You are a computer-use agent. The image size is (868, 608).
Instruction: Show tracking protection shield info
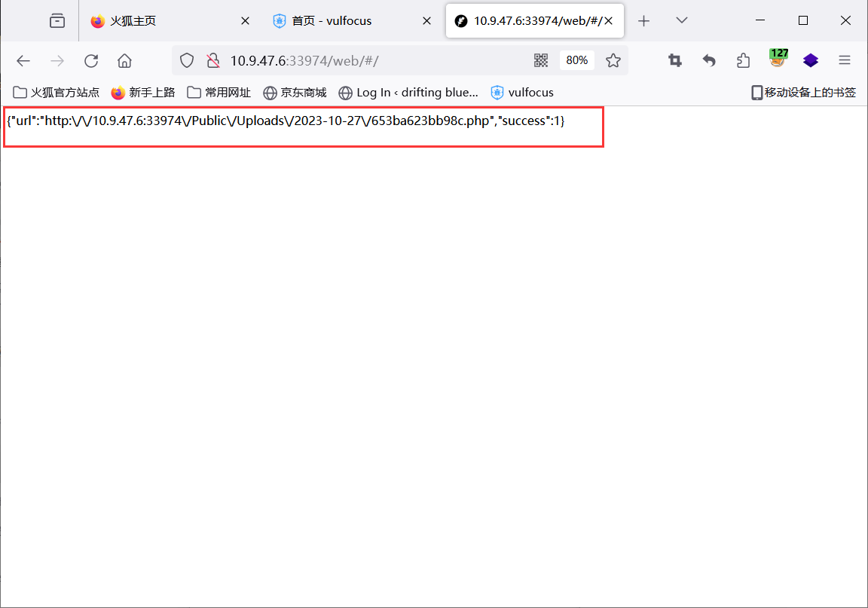click(187, 60)
